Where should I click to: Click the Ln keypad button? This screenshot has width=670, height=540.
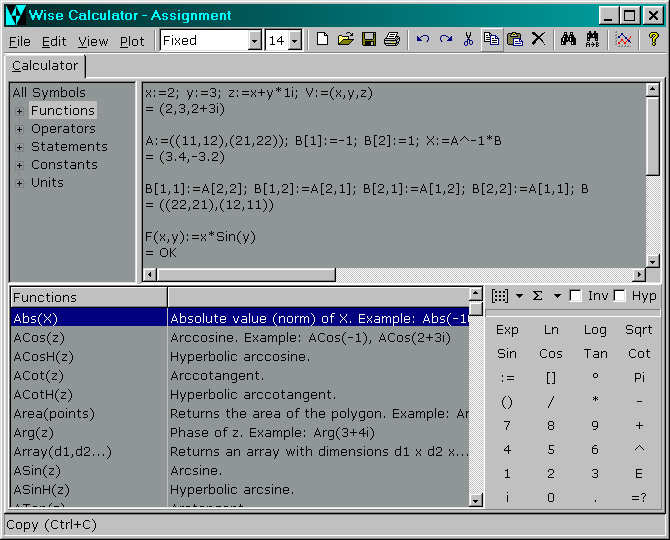(551, 330)
